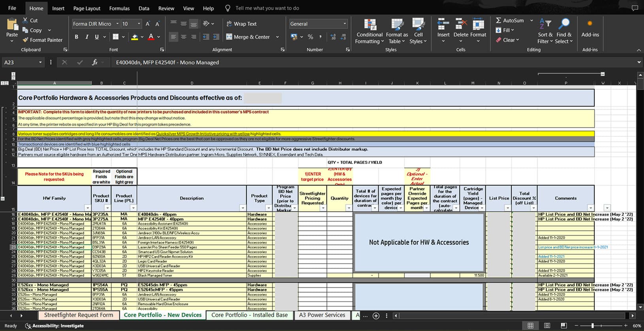Click Merge & Center
Viewport: 644px width, 331px height.
pos(248,37)
